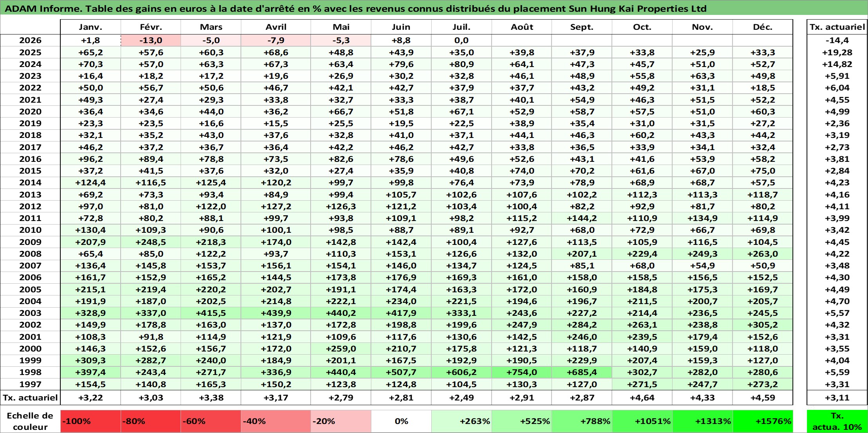
Task: Click the +259,0 cell in 2000 Mai
Action: point(341,349)
